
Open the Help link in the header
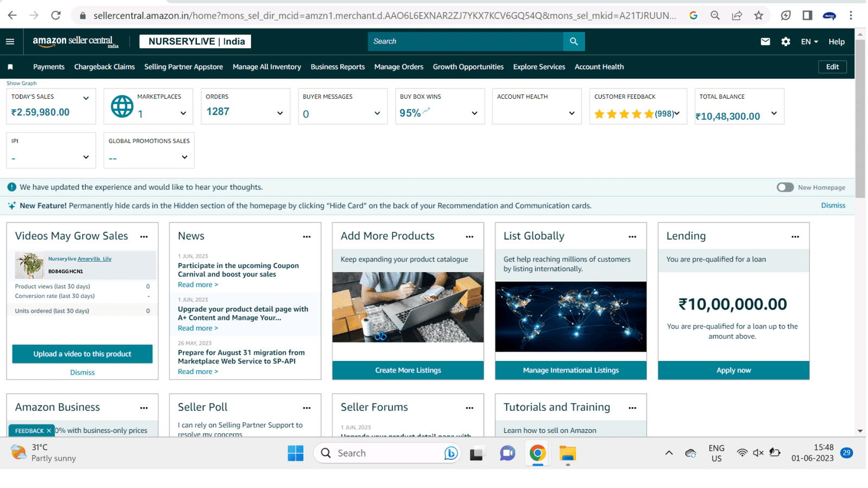pyautogui.click(x=836, y=42)
